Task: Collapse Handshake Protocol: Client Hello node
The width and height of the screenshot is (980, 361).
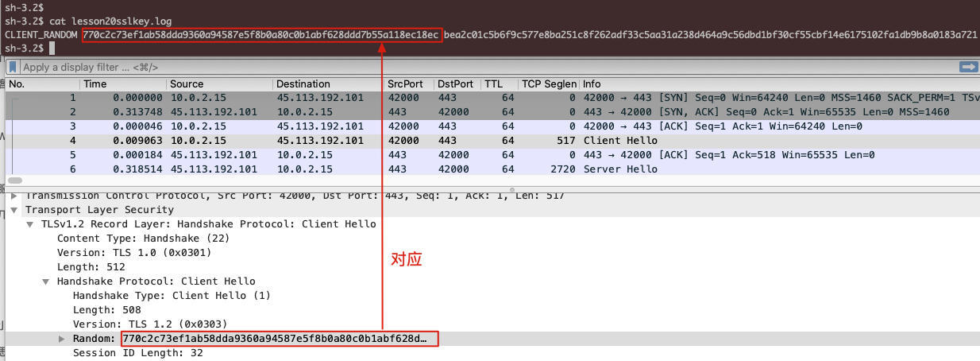Action: (x=46, y=281)
